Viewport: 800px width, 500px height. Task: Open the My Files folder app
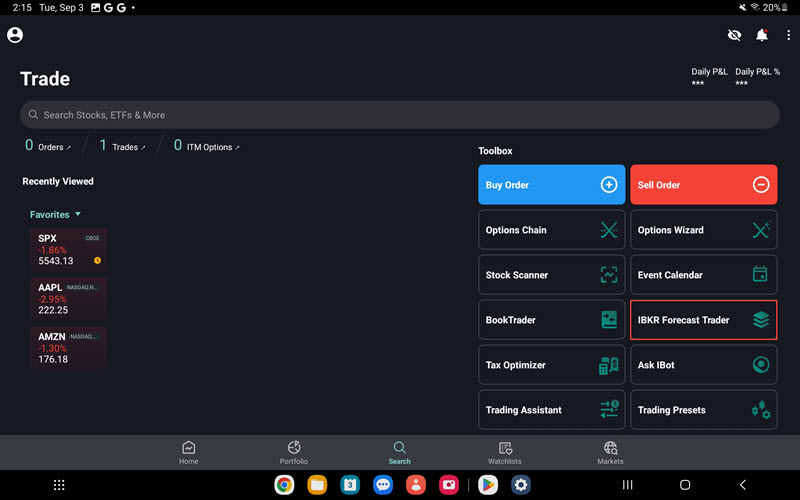(x=317, y=485)
